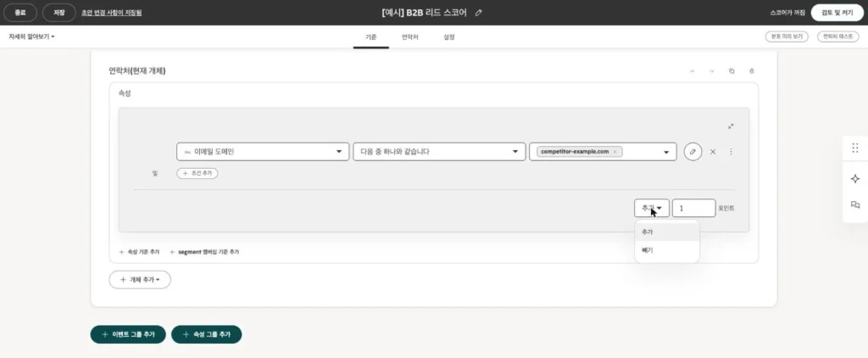Viewport: 868px width, 358px height.
Task: Delete the contact group
Action: [x=751, y=71]
